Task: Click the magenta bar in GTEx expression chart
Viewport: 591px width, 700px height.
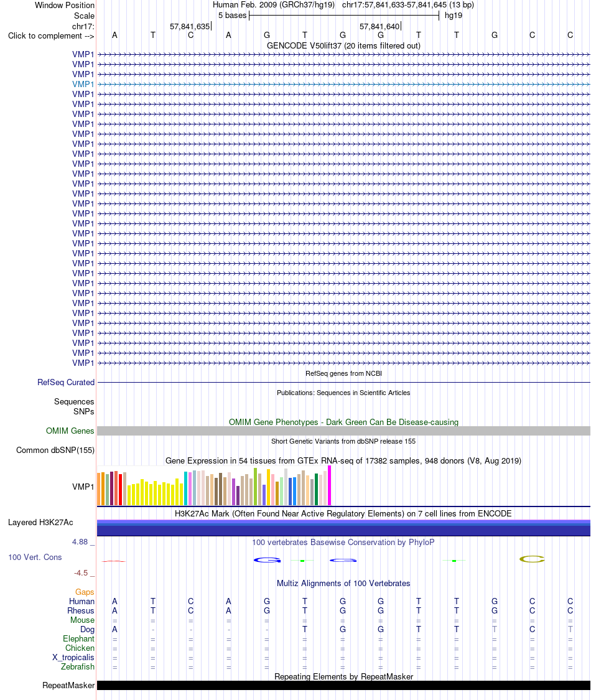Action: coord(330,485)
